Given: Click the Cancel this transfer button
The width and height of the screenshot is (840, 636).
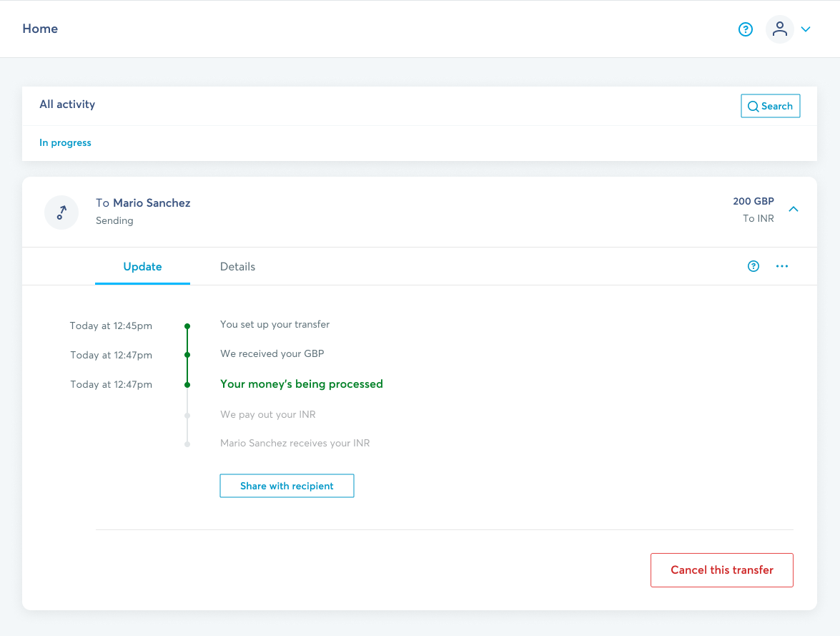Looking at the screenshot, I should pyautogui.click(x=721, y=570).
